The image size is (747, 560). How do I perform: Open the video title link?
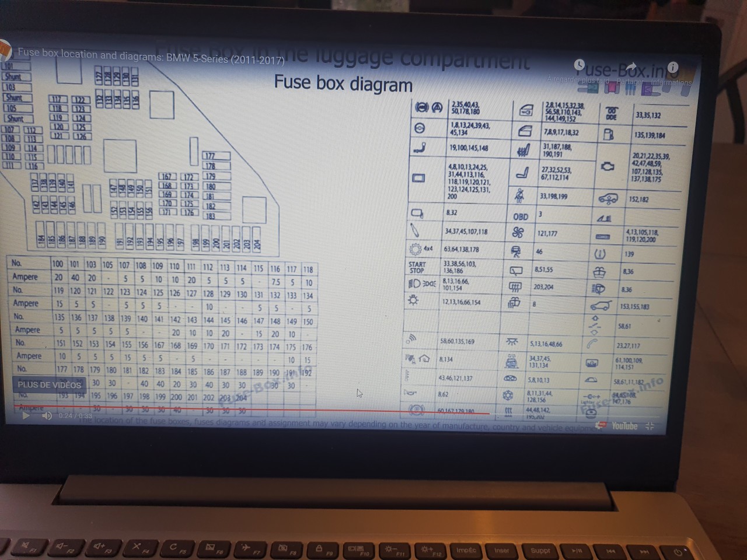[151, 56]
